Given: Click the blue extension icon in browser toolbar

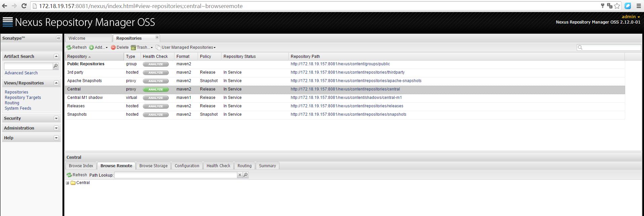Looking at the screenshot, I should (x=628, y=6).
